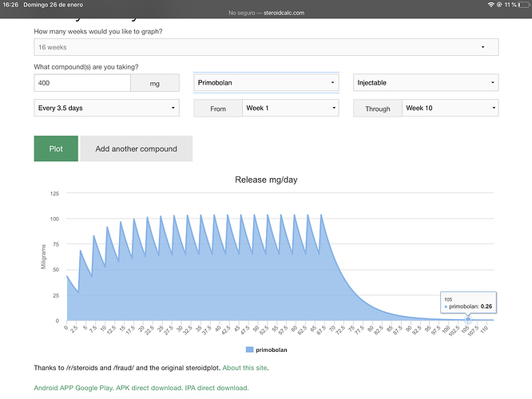Open the Primobolan compound dropdown

click(x=266, y=83)
